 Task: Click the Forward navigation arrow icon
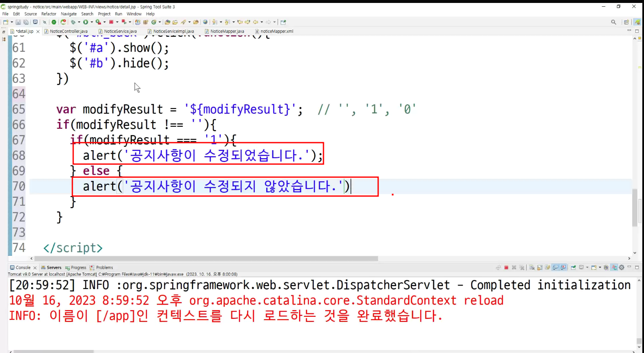pos(268,22)
